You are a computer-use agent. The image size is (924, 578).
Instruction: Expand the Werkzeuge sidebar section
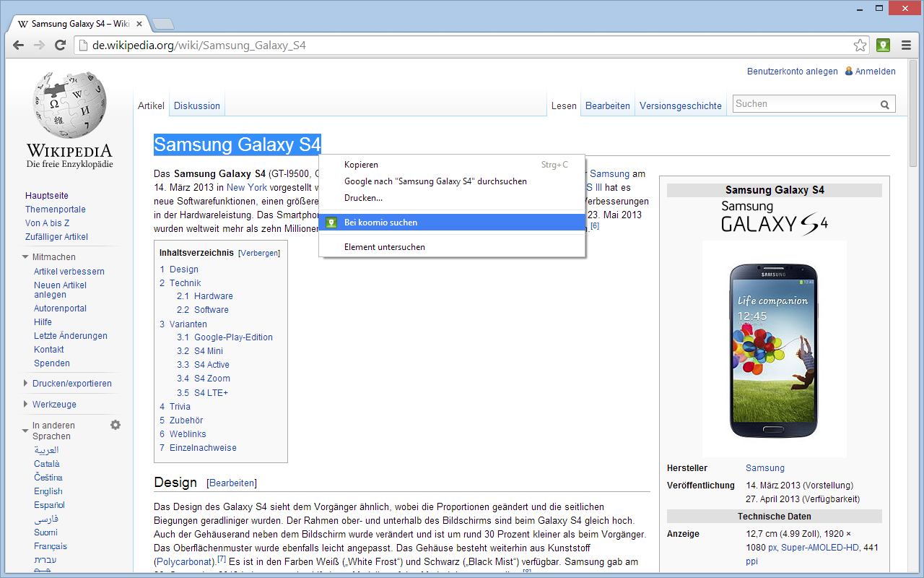26,405
